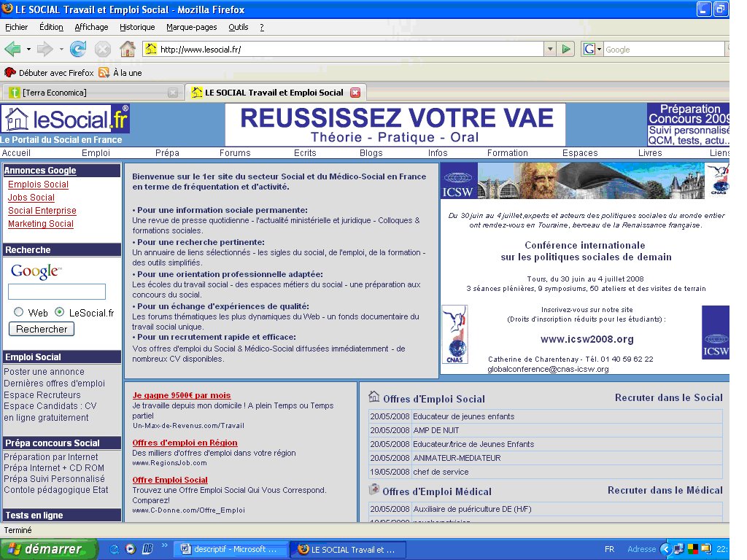Click the Back arrow in Firefox toolbar
The height and width of the screenshot is (560, 747).
click(x=13, y=49)
